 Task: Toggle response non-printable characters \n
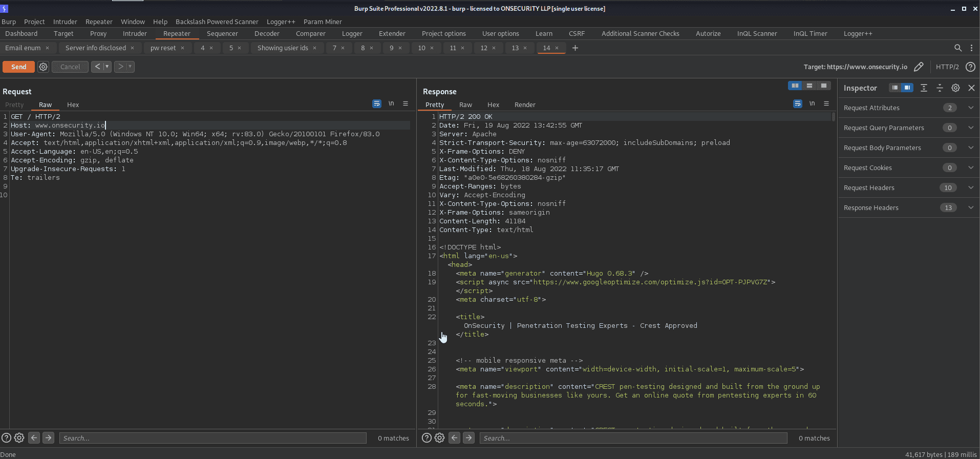pos(812,103)
